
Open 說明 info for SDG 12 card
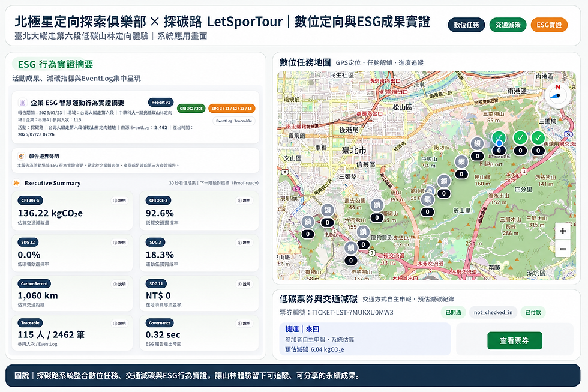coord(119,243)
